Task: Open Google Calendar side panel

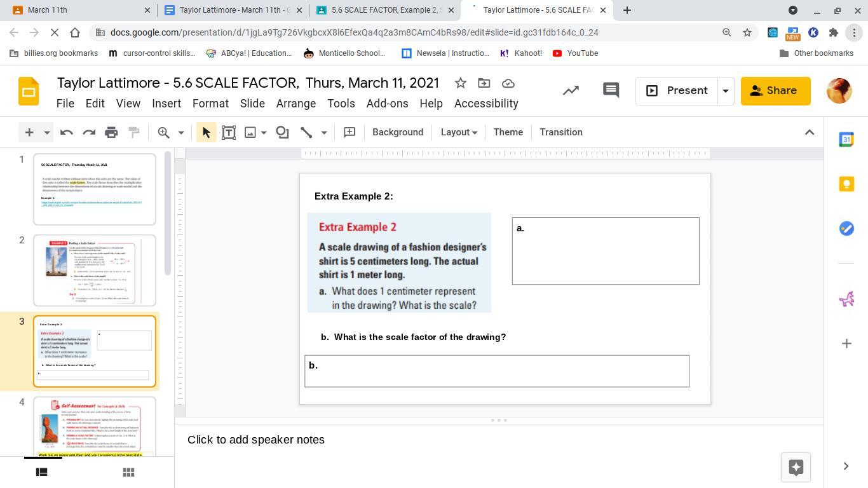Action: [846, 140]
